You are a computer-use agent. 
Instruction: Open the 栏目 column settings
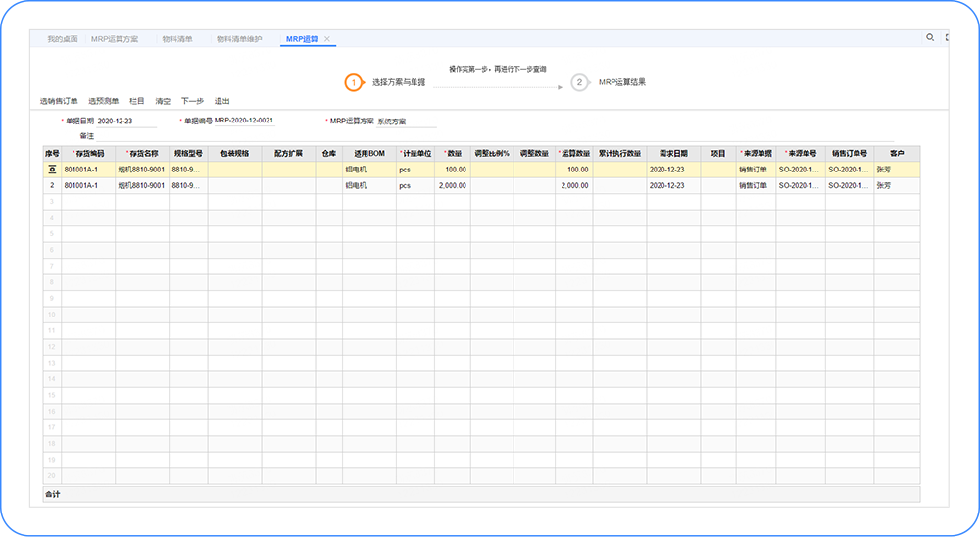coord(137,101)
